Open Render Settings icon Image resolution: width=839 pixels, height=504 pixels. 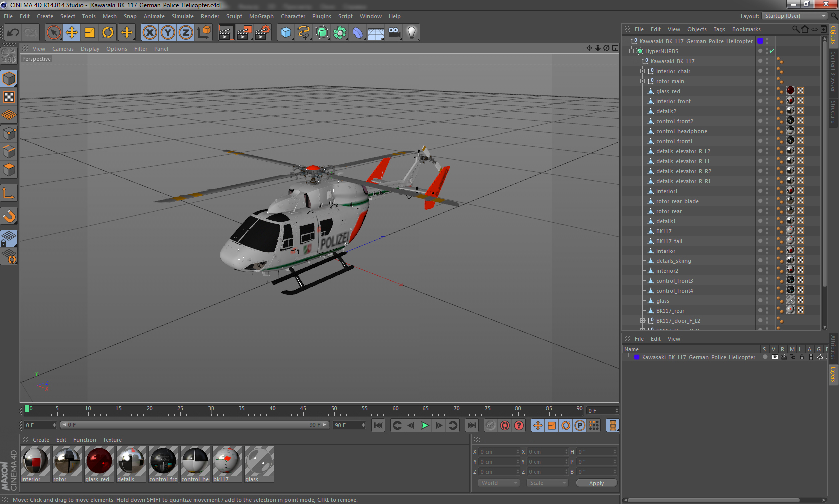(263, 33)
